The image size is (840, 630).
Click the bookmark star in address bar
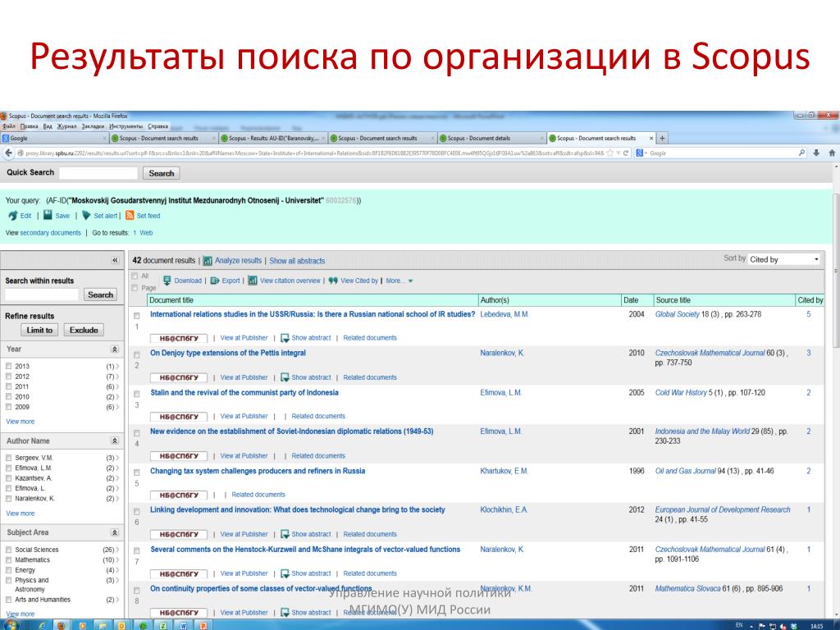click(x=609, y=153)
